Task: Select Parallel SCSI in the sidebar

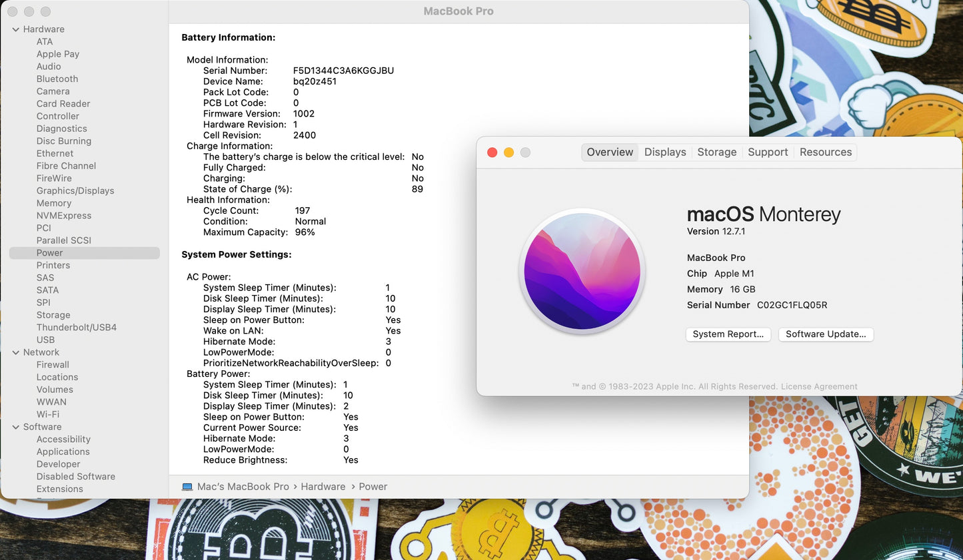Action: pos(64,240)
